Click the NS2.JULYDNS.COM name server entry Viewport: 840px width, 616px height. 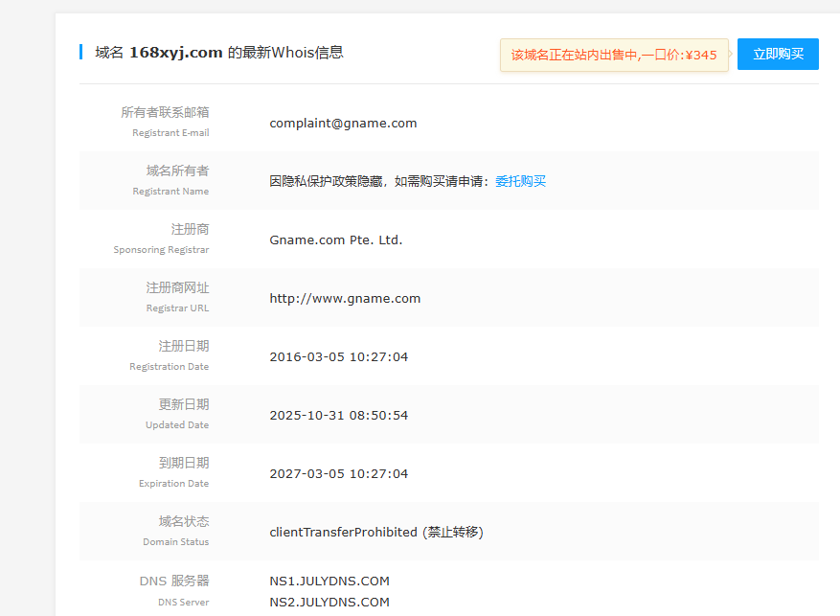coord(329,602)
